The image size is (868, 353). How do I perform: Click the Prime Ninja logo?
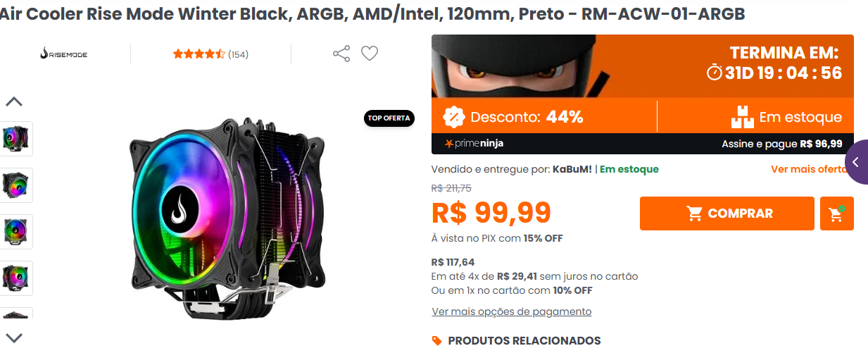tap(474, 144)
